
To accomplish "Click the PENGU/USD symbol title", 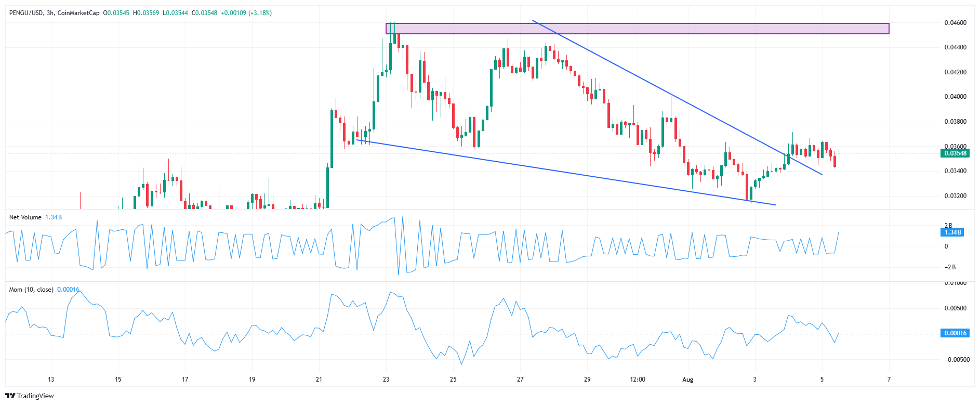I will pyautogui.click(x=26, y=13).
